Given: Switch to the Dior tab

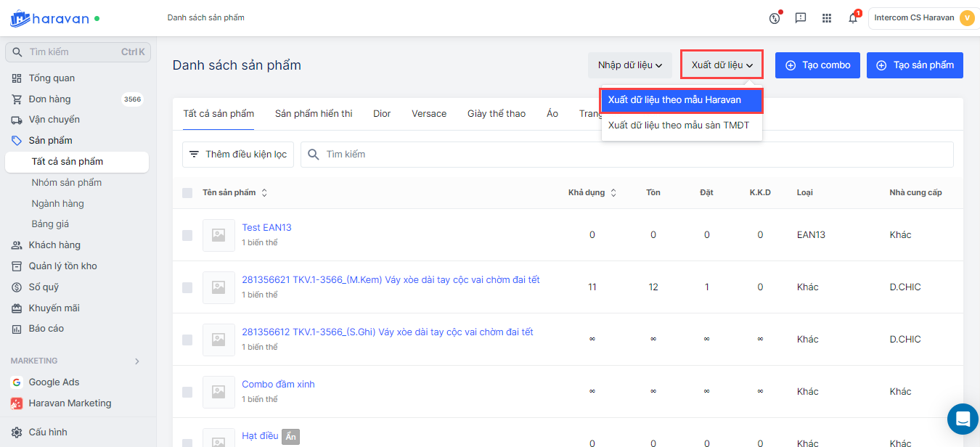Looking at the screenshot, I should tap(382, 114).
